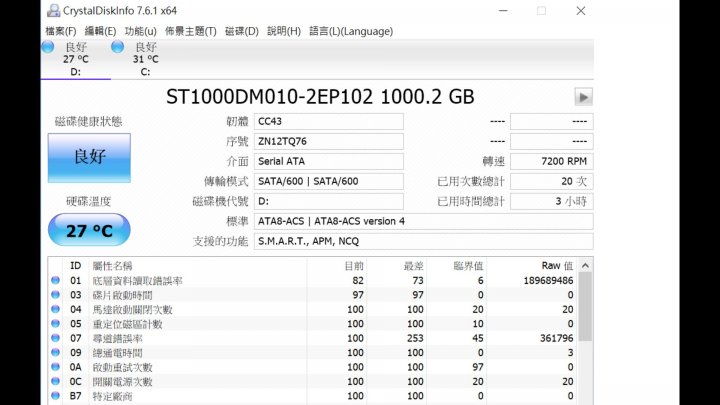
Task: Click the serial number field ZN12TQ76
Action: pyautogui.click(x=329, y=141)
